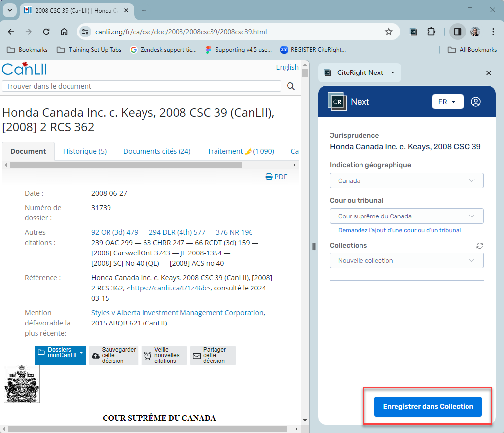Expand the CiteRight Next panel selector
504x433 pixels.
pos(360,72)
